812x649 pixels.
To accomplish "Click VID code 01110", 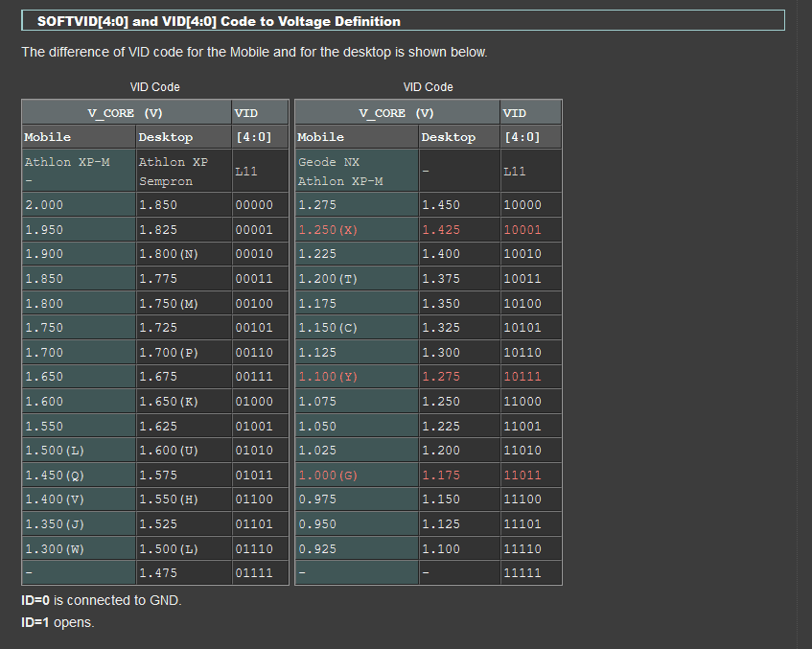I will click(x=254, y=549).
